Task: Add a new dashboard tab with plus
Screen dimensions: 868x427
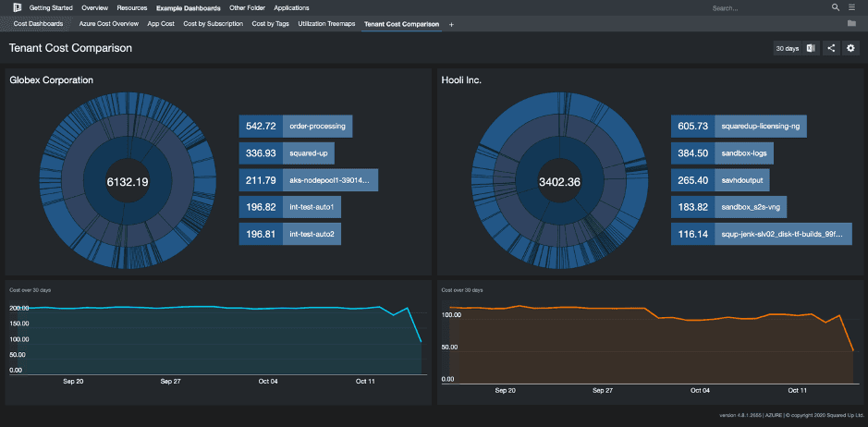Action: (451, 24)
